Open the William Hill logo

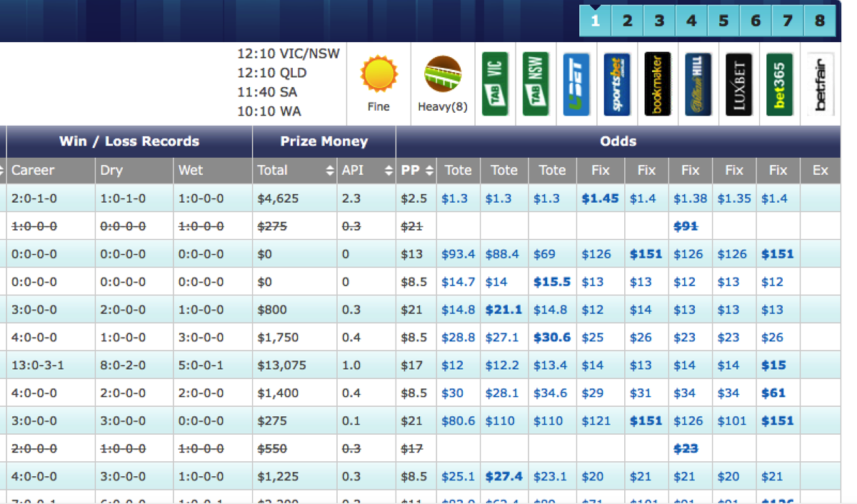(698, 84)
